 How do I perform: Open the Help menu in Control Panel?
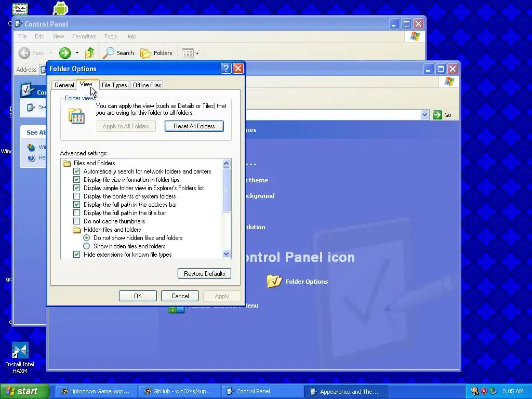130,36
